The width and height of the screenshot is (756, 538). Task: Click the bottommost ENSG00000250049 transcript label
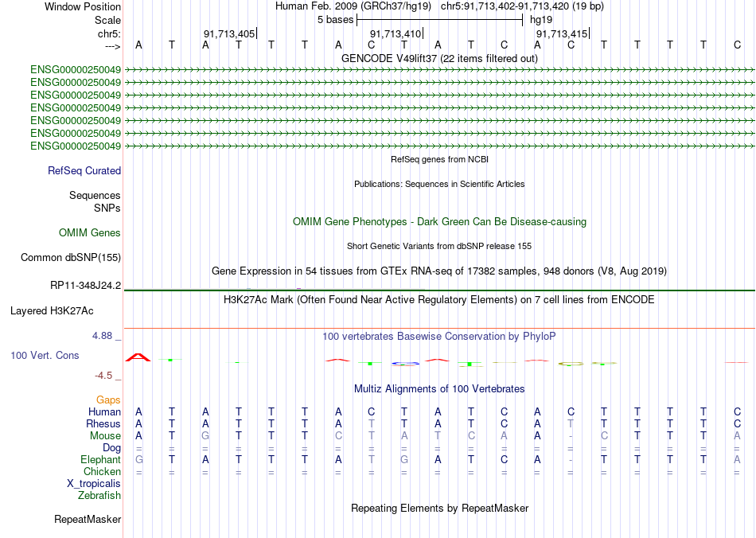click(x=76, y=146)
